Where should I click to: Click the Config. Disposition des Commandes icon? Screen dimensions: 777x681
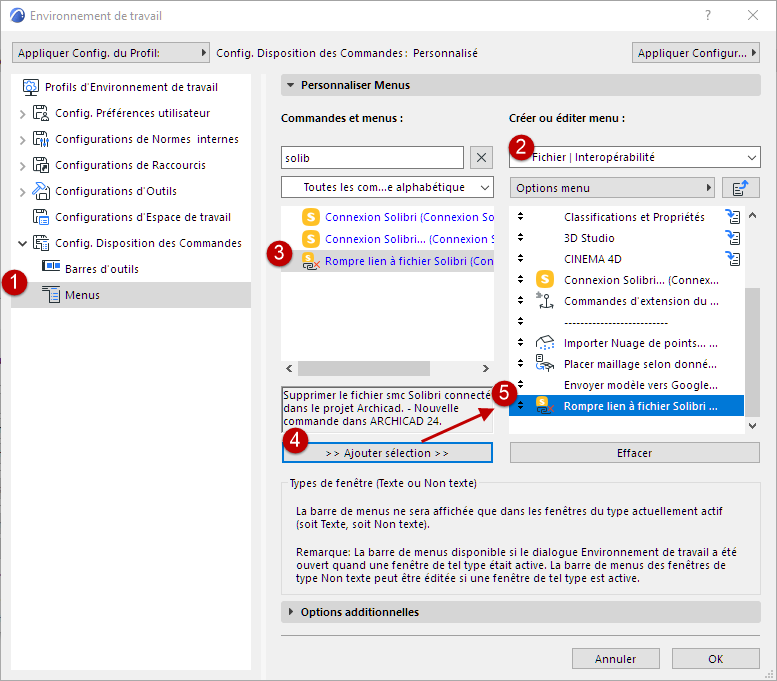click(x=41, y=243)
